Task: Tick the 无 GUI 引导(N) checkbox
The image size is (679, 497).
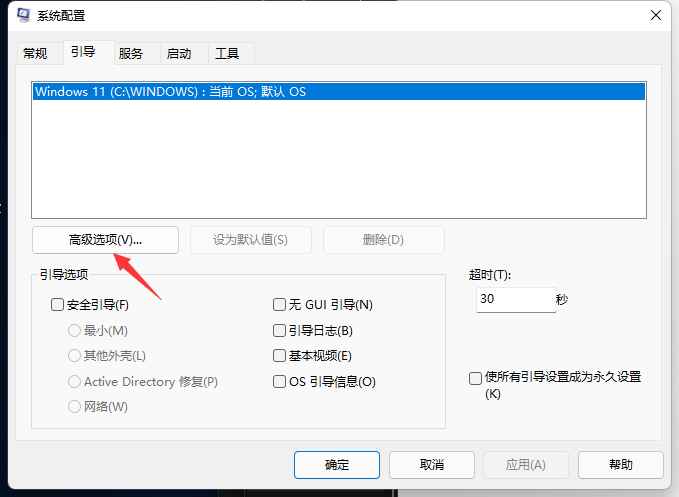Action: click(279, 304)
